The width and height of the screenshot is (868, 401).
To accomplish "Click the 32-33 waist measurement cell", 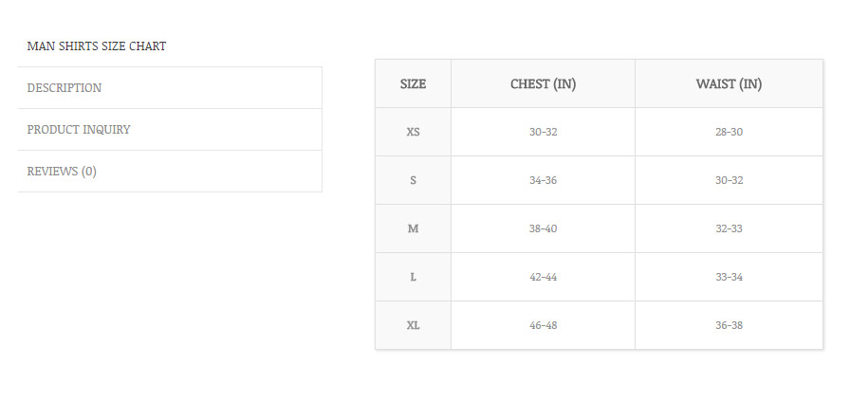I will click(x=729, y=229).
